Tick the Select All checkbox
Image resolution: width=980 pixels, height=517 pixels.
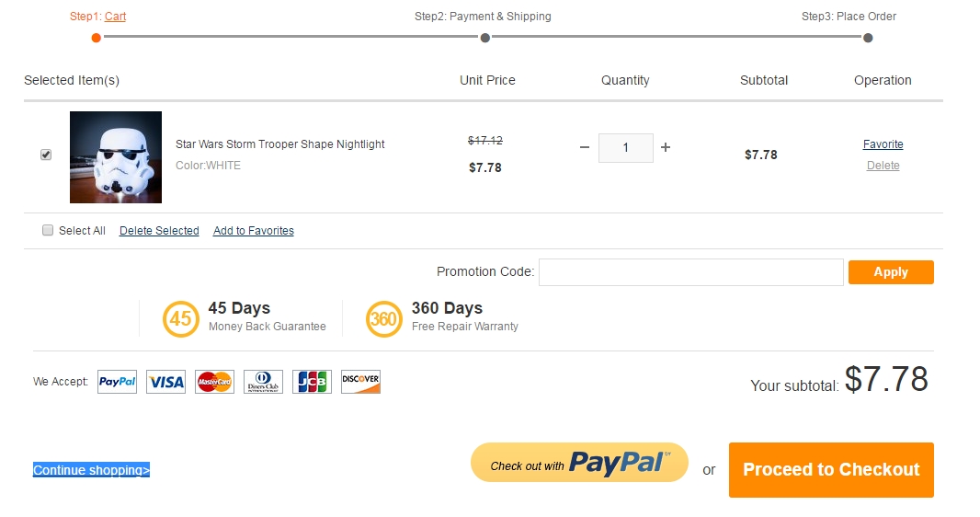click(48, 231)
